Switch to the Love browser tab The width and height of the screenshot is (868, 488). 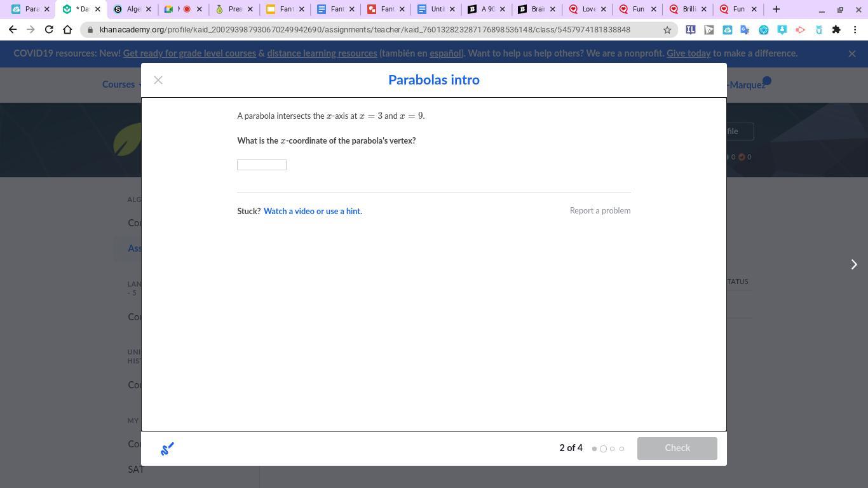click(x=587, y=10)
